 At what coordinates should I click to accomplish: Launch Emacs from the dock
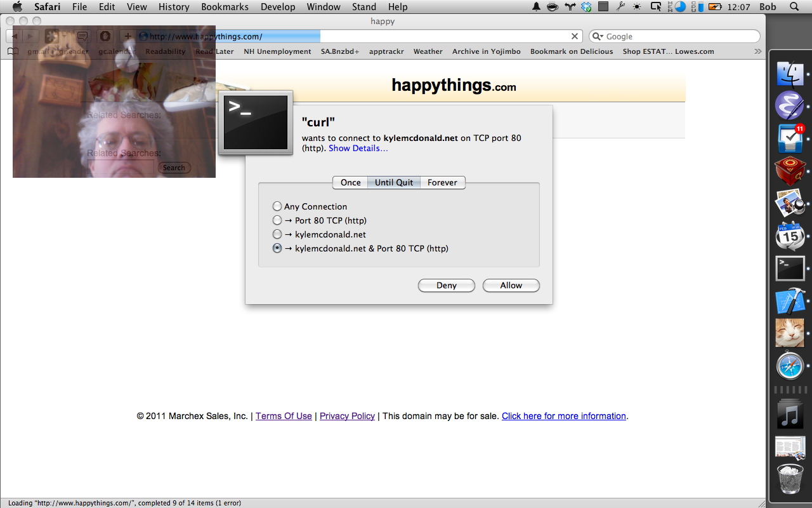pos(790,105)
